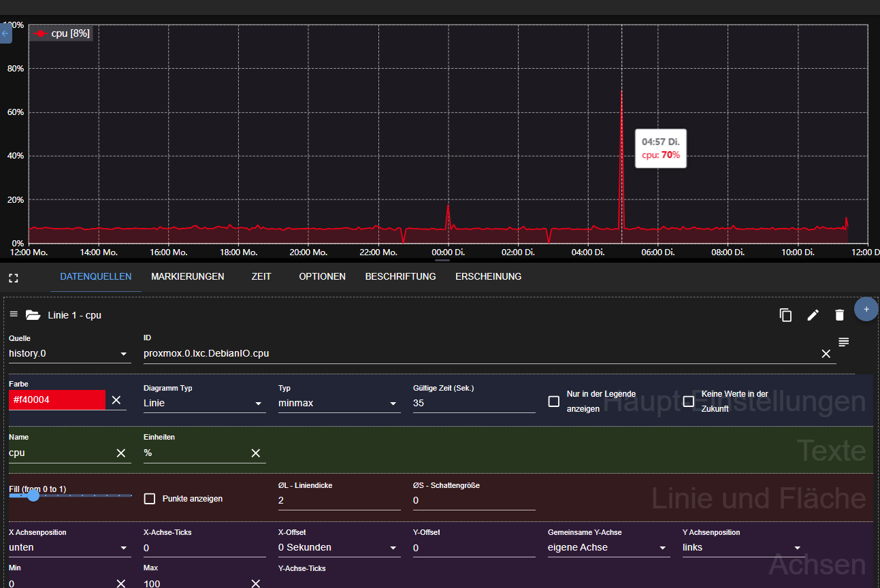Collapse Linie 1 via the folder icon
Screen dimensions: 880x588
click(x=33, y=315)
